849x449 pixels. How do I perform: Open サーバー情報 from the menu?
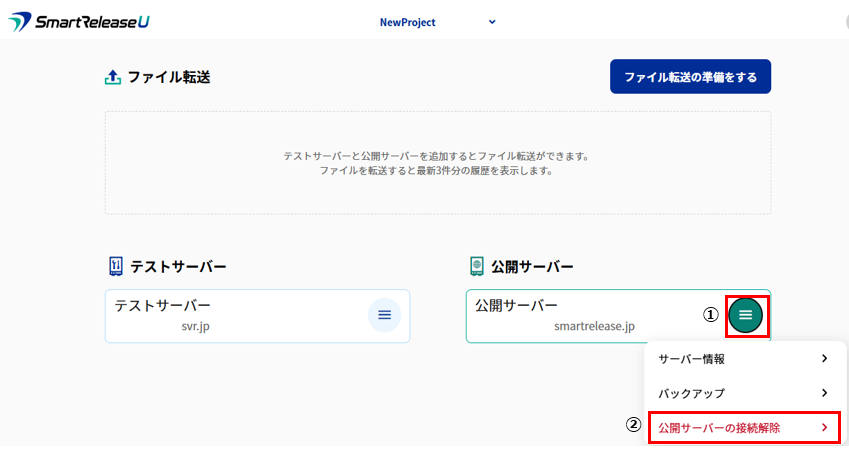click(x=691, y=359)
